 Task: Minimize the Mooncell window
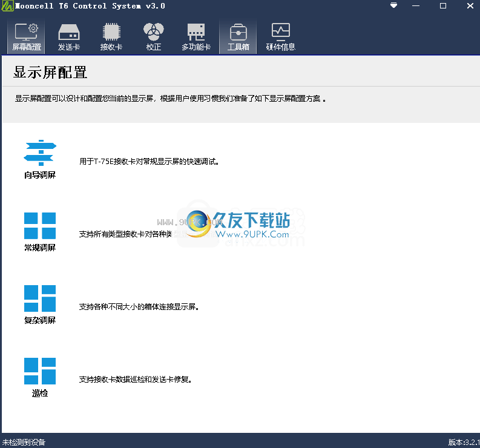[x=416, y=6]
